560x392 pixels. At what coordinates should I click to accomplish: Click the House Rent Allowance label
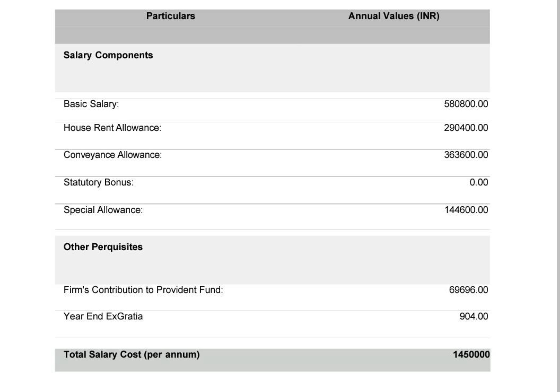click(112, 128)
